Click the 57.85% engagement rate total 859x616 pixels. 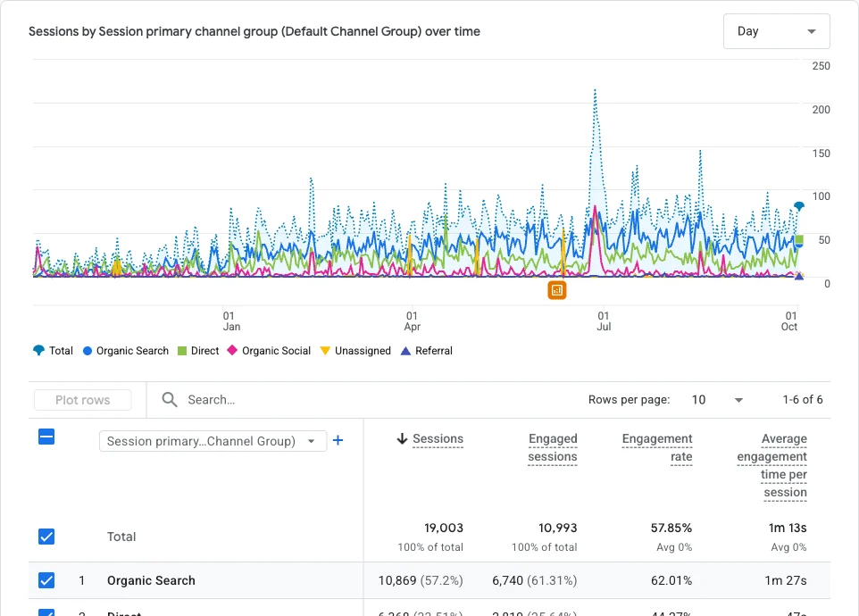(x=671, y=528)
